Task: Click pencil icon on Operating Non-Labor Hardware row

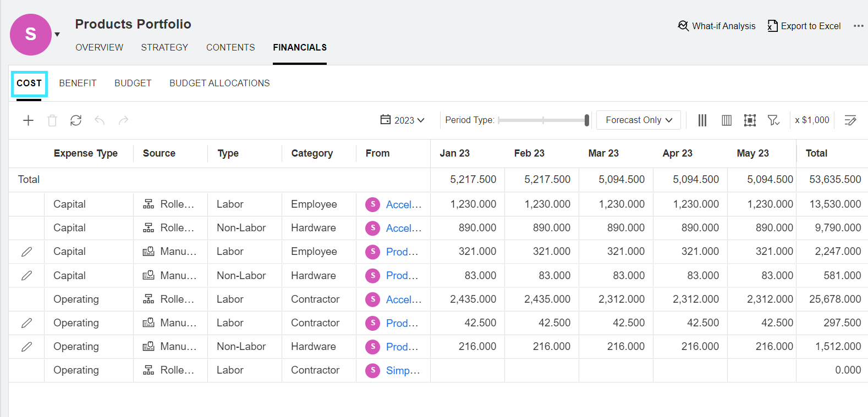Action: [x=26, y=347]
